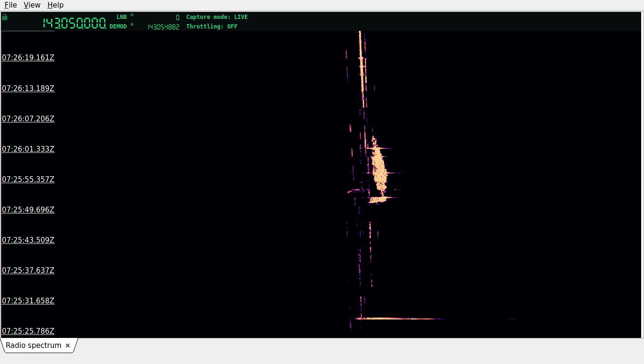Click timestamp 07:25:25.786Z

pos(28,331)
